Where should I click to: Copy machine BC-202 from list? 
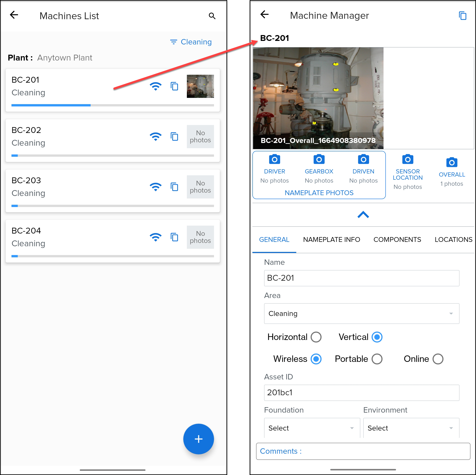click(175, 137)
